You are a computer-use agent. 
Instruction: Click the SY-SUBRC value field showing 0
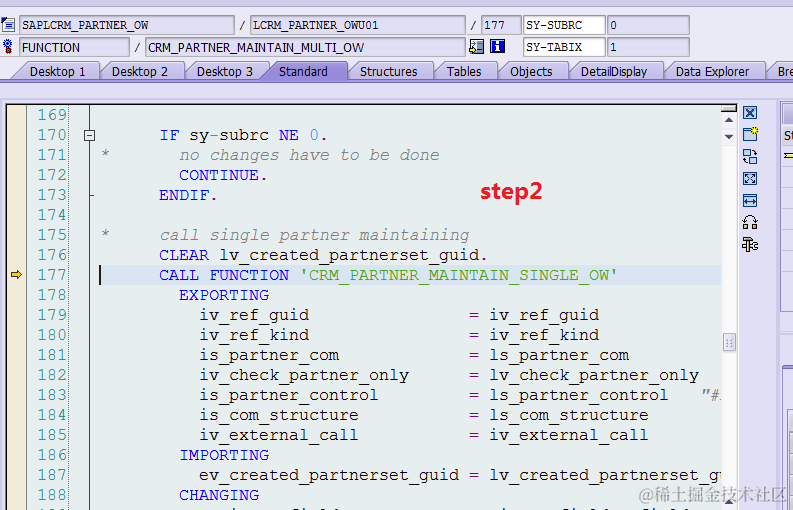pyautogui.click(x=648, y=25)
